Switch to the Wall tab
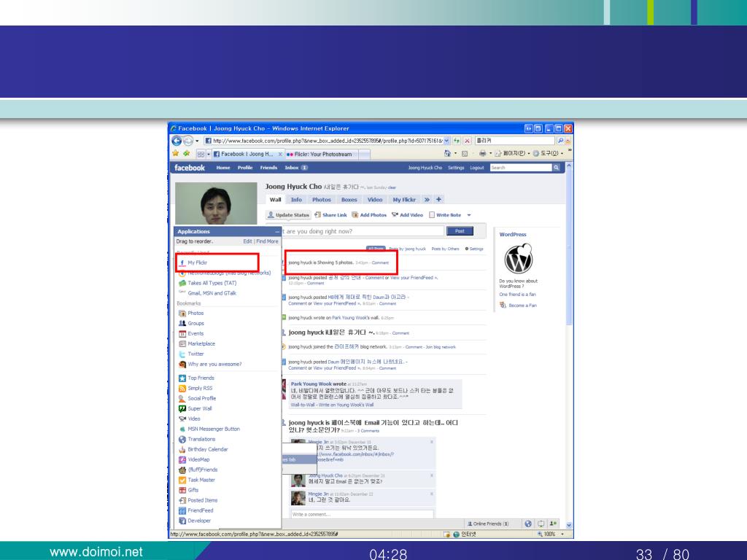This screenshot has width=747, height=560. pos(275,200)
